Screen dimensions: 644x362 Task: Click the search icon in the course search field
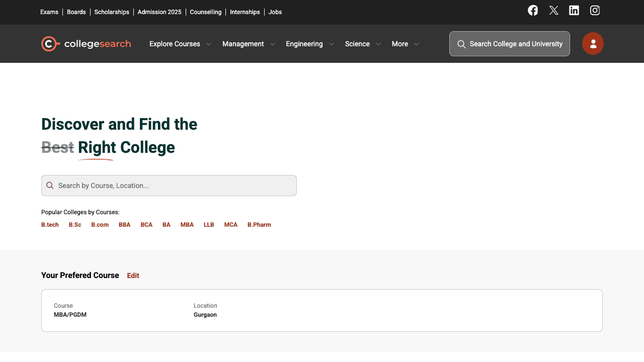click(50, 186)
